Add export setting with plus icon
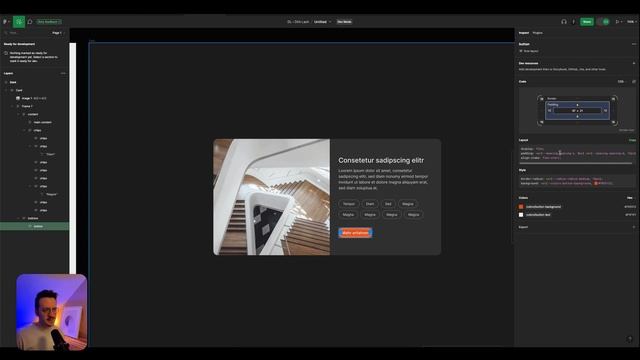This screenshot has width=640, height=360. coord(633,227)
